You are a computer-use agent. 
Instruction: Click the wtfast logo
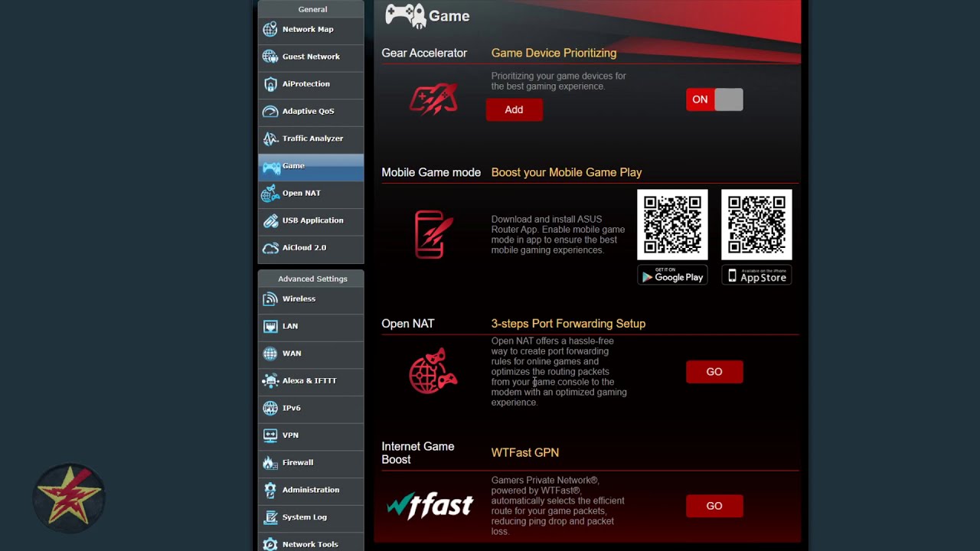click(x=430, y=506)
